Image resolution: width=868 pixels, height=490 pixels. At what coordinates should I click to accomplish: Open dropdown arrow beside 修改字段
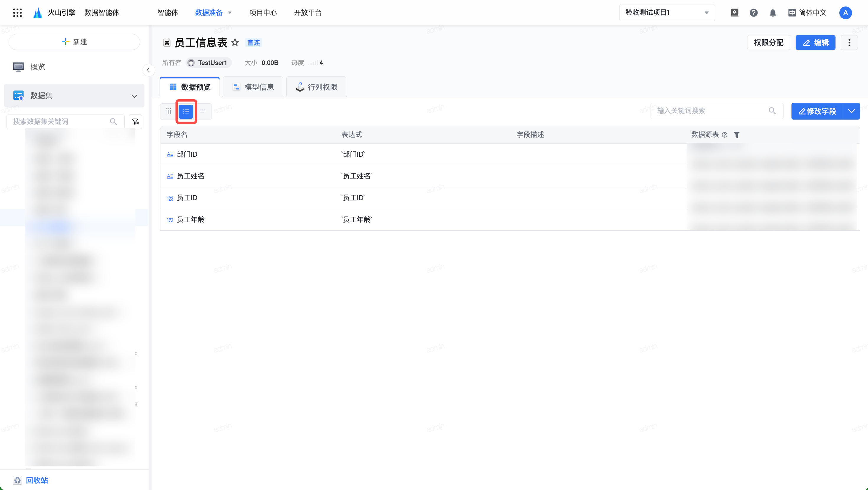coord(851,111)
